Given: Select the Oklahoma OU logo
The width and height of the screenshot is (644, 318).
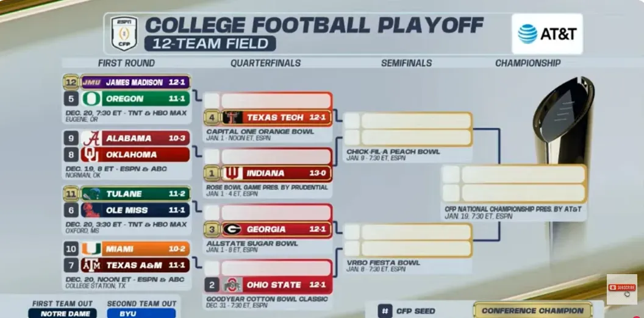Looking at the screenshot, I should coord(91,154).
